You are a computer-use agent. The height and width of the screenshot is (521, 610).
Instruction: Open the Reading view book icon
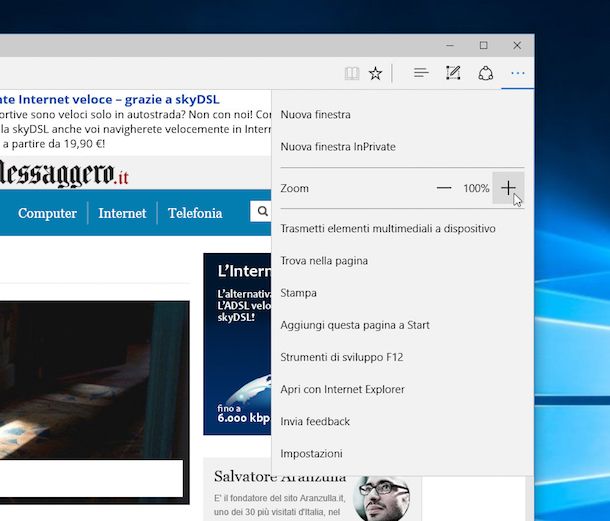click(x=351, y=73)
